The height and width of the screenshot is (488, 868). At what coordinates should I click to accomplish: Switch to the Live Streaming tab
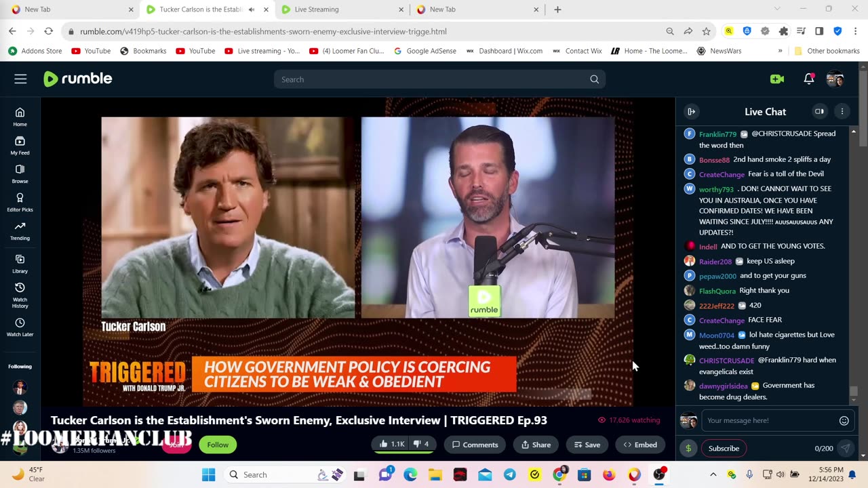coord(343,9)
